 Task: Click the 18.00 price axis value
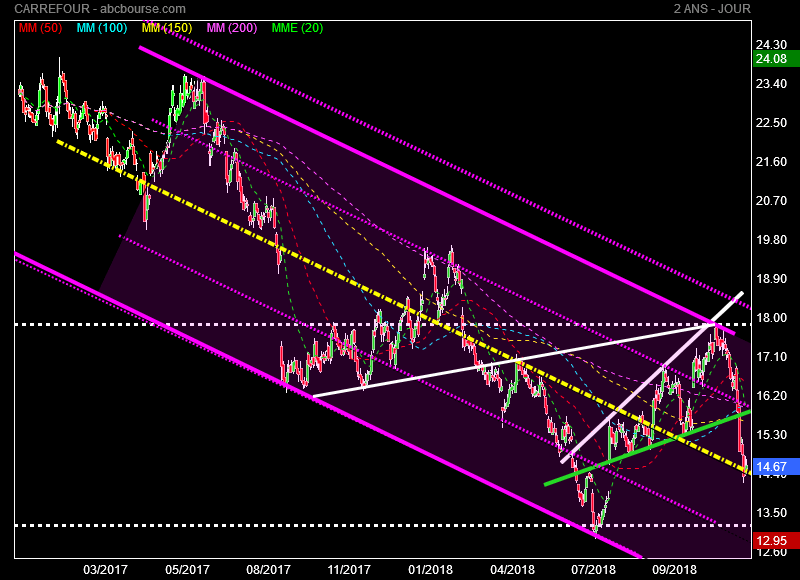tap(771, 318)
